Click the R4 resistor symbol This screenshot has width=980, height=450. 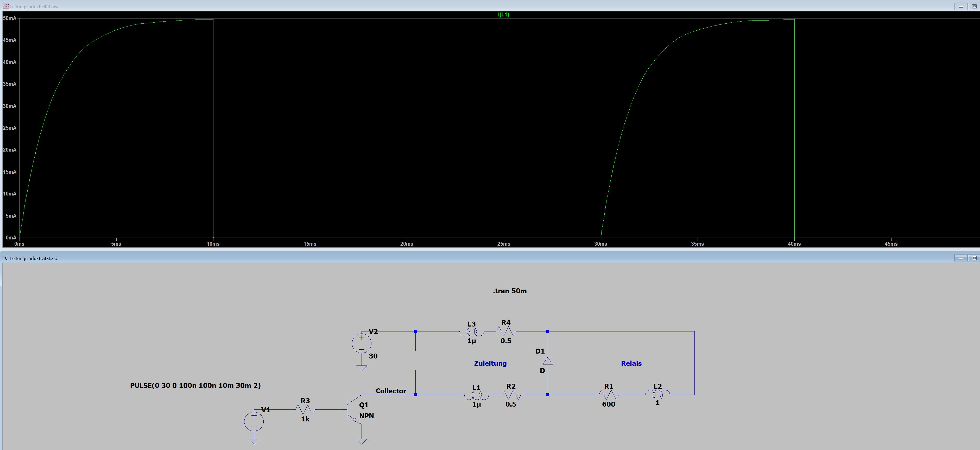pos(506,331)
